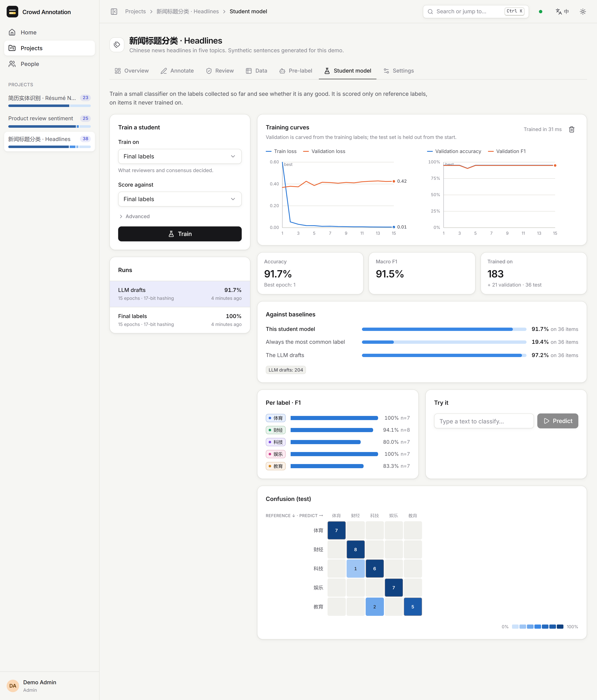597x700 pixels.
Task: Click the Train button
Action: tap(180, 234)
